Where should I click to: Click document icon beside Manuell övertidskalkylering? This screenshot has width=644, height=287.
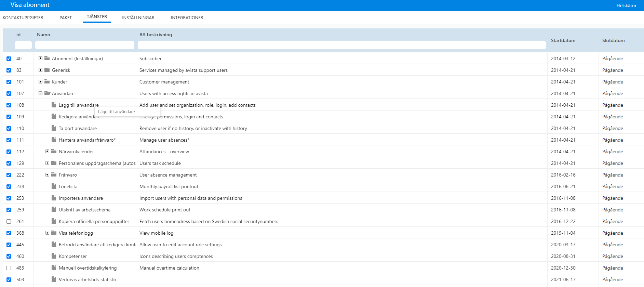54,268
